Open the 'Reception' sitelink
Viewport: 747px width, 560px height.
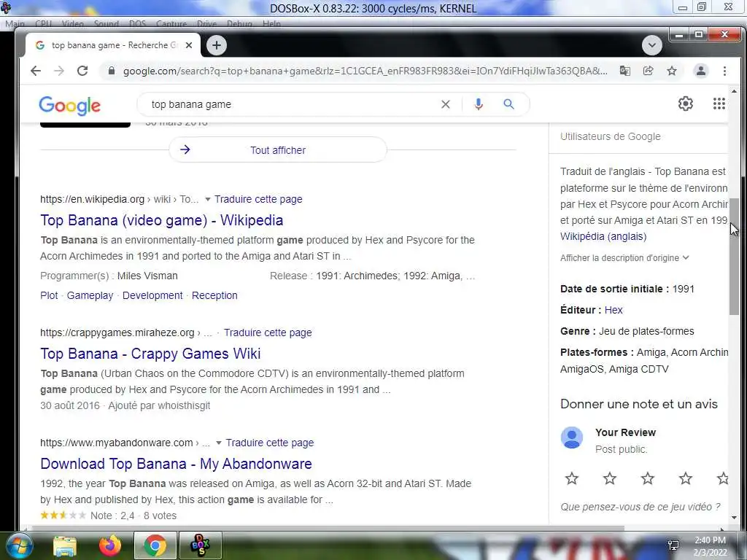pos(214,295)
